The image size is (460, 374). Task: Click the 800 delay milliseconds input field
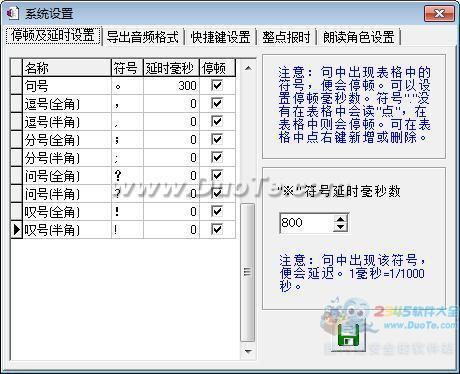click(307, 223)
